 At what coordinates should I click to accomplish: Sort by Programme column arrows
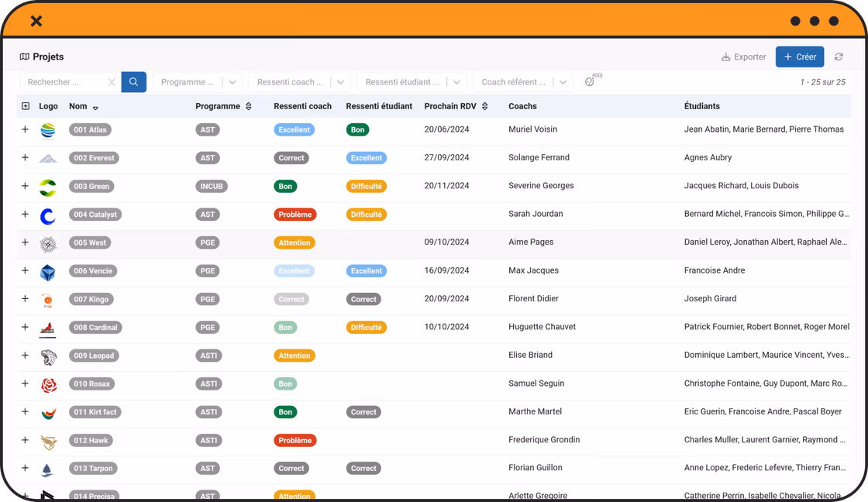[249, 106]
